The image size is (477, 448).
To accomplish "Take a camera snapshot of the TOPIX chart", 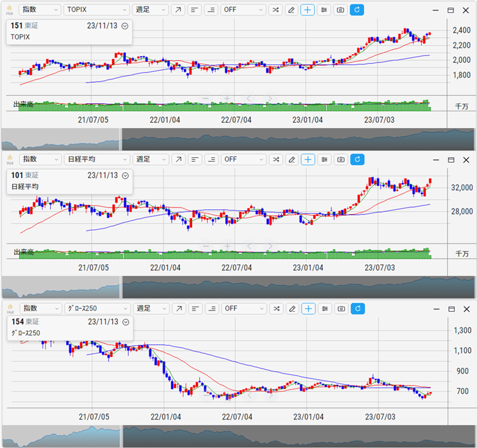I will 341,10.
